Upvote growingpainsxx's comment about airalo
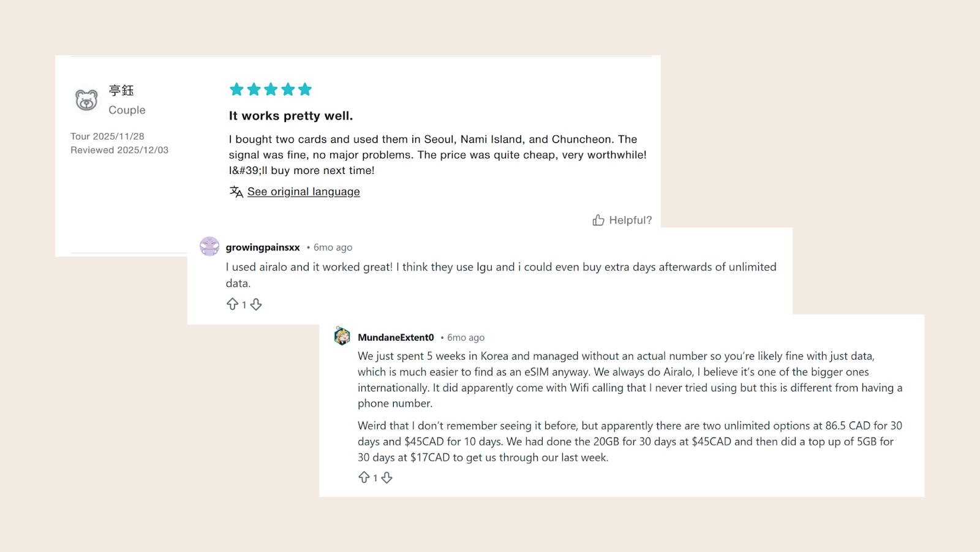Viewport: 980px width, 552px height. pos(232,304)
